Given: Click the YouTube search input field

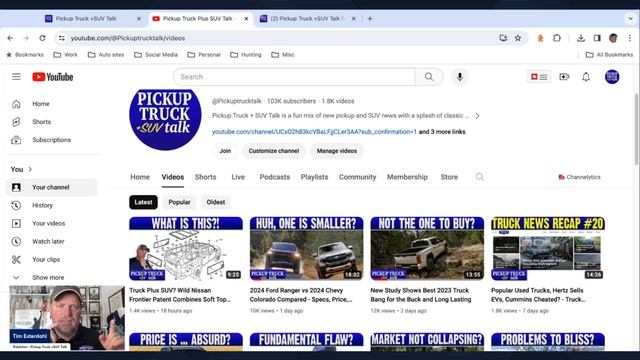Looking at the screenshot, I should tap(294, 77).
